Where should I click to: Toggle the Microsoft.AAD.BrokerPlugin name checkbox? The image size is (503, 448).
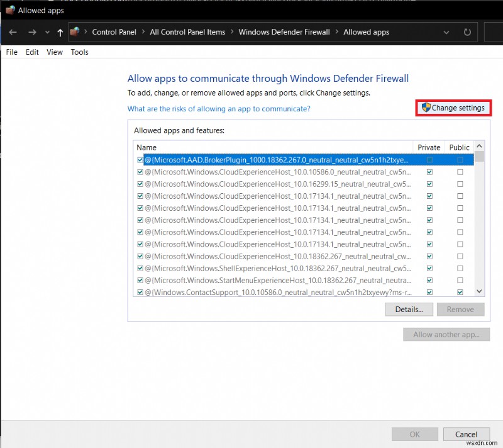(x=140, y=160)
